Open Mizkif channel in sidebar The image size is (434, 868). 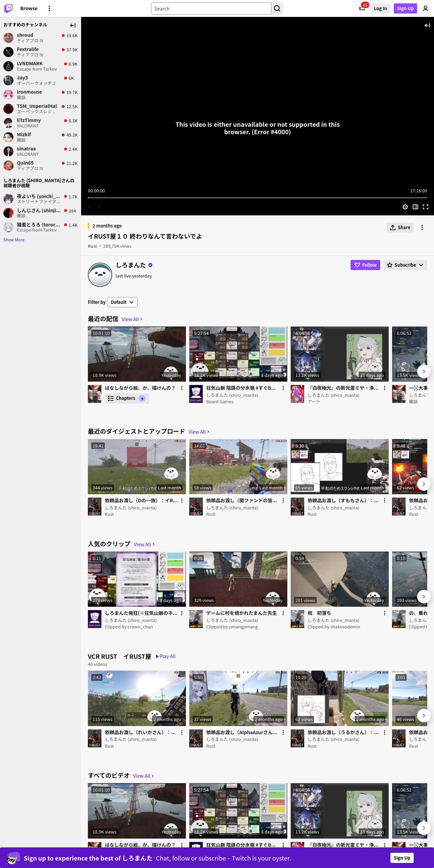click(x=41, y=137)
